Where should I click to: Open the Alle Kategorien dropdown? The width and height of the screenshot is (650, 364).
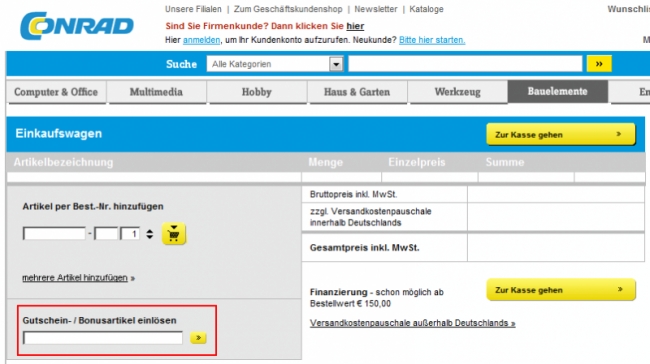(275, 64)
